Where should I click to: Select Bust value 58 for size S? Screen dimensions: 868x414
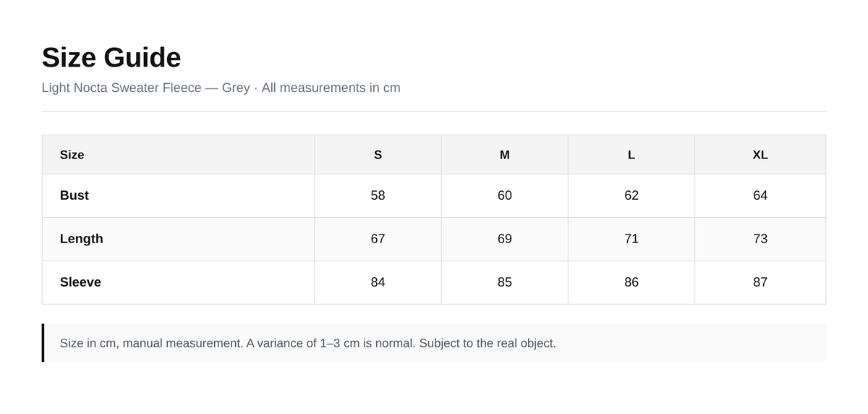(x=378, y=195)
